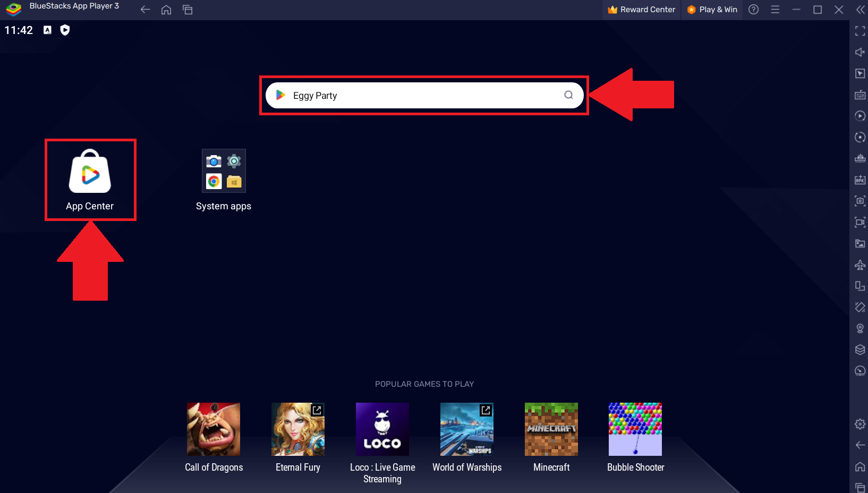The width and height of the screenshot is (868, 493).
Task: Click the Install APK icon
Action: [860, 180]
